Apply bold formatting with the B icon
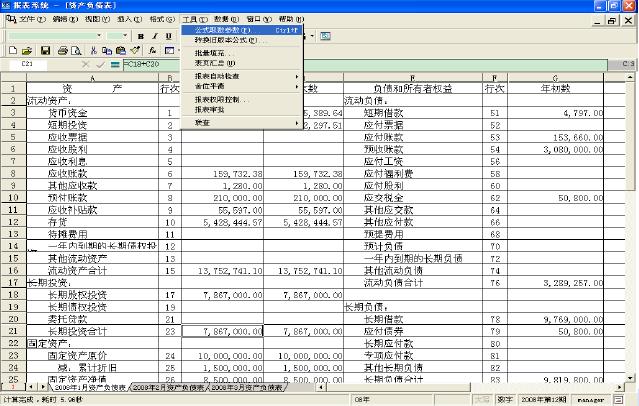The width and height of the screenshot is (639, 406). pyautogui.click(x=141, y=36)
